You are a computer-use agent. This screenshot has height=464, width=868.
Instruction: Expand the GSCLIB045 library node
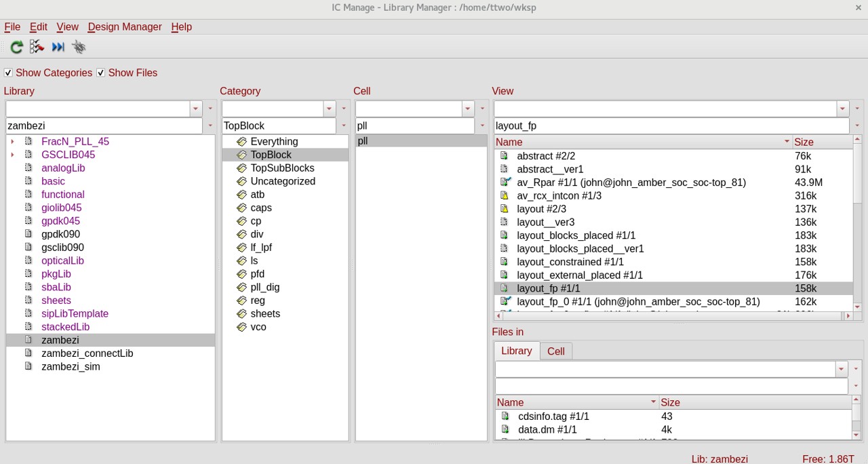(x=12, y=155)
